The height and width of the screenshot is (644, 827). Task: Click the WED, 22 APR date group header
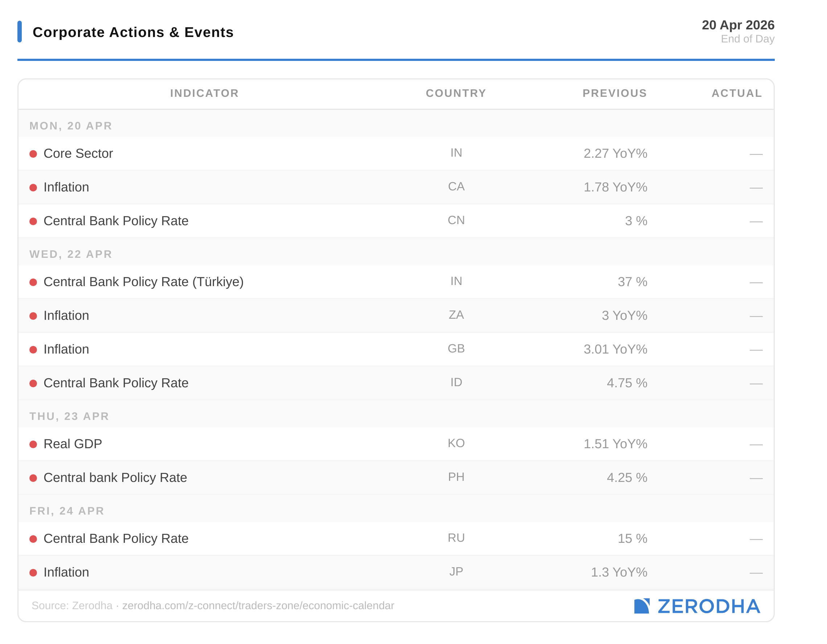[71, 254]
